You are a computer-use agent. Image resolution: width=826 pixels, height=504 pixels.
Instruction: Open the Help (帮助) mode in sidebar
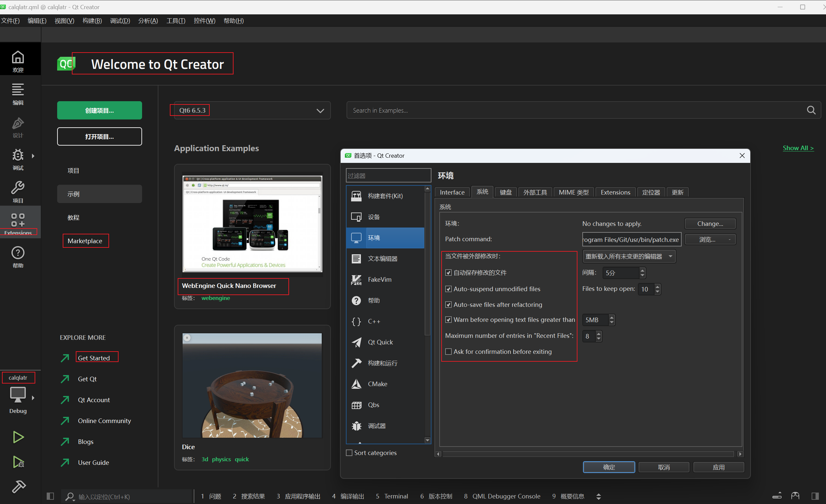coord(18,257)
